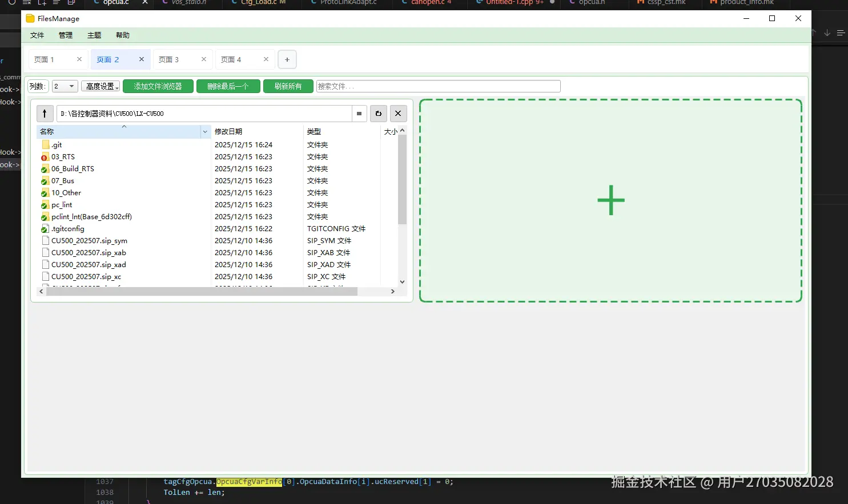Select the SIP_XC 文件 type cell

click(x=326, y=277)
